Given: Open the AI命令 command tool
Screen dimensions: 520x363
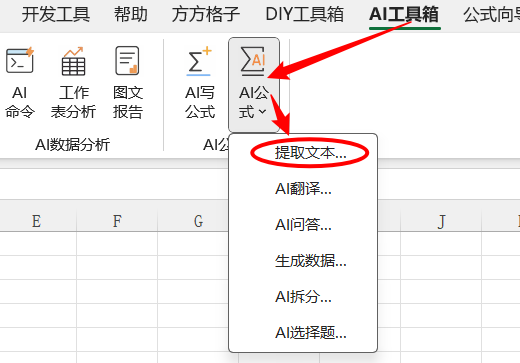Looking at the screenshot, I should [20, 83].
